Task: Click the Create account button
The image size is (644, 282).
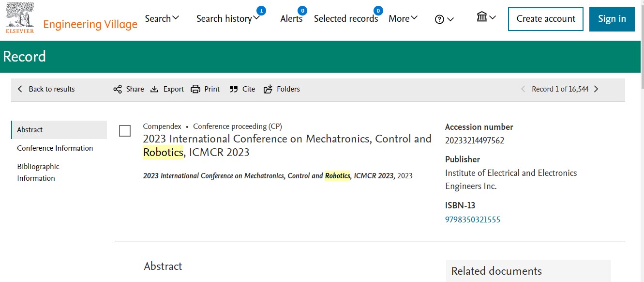Action: (x=546, y=19)
